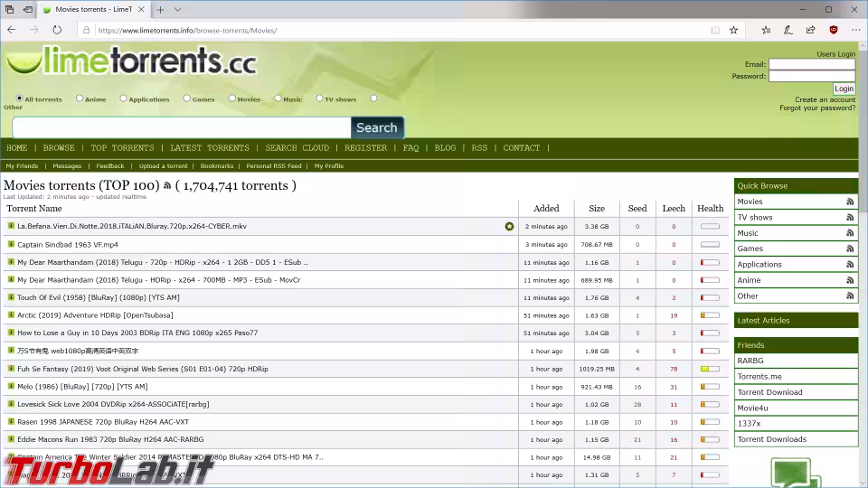Image resolution: width=868 pixels, height=488 pixels.
Task: Go back with the browser back arrow
Action: coord(12,30)
